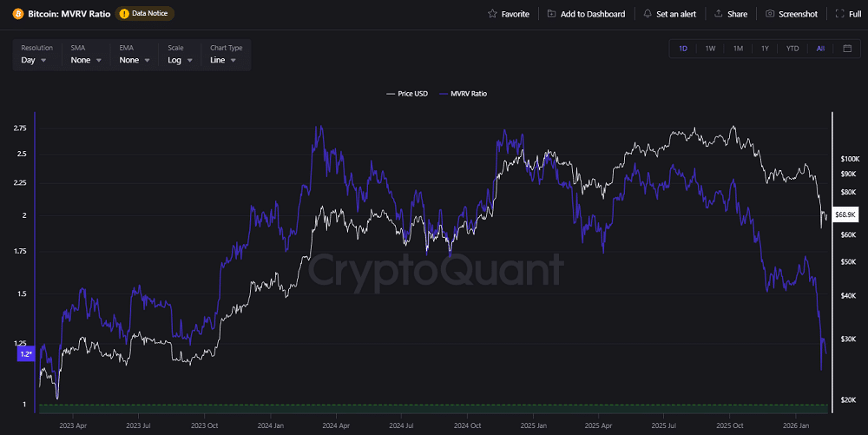Click the Add to Dashboard label
Image resolution: width=868 pixels, height=435 pixels.
point(593,14)
